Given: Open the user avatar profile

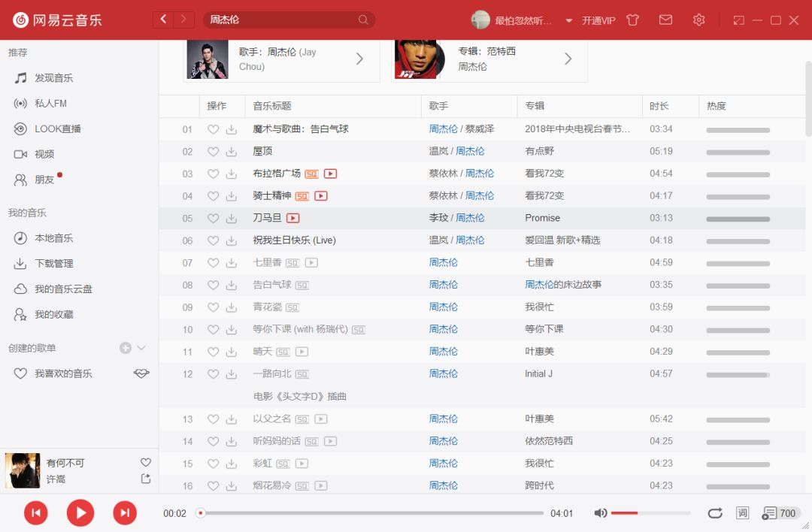Looking at the screenshot, I should 480,20.
